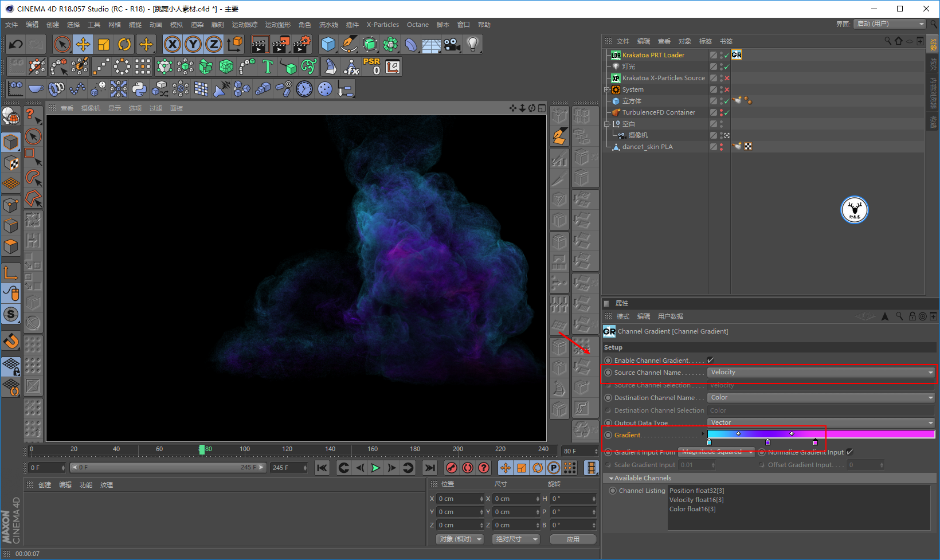This screenshot has height=560, width=940.
Task: Open the 渲染 menu in main menu bar
Action: pos(197,25)
